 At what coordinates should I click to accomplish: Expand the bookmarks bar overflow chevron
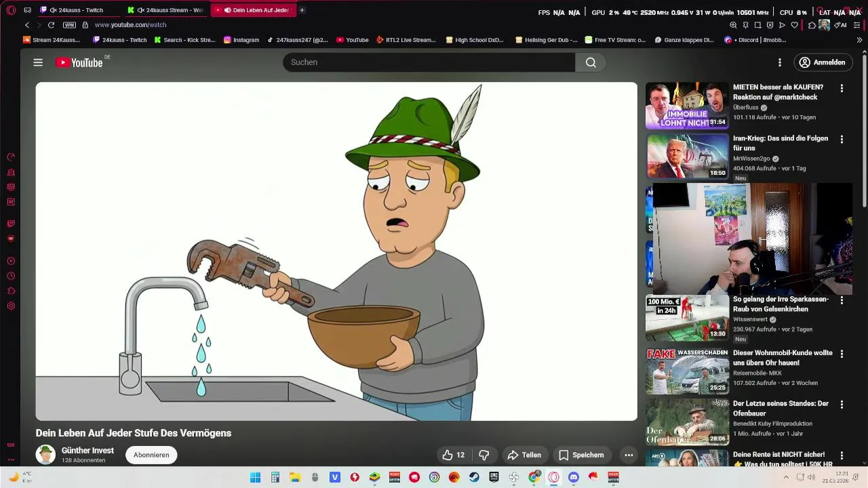point(859,40)
